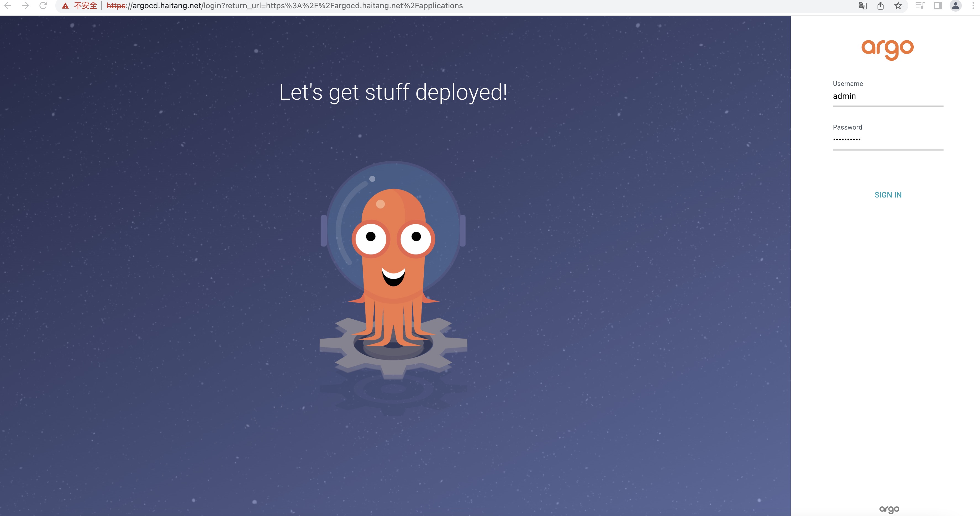
Task: Share this page via the share icon
Action: pos(881,6)
